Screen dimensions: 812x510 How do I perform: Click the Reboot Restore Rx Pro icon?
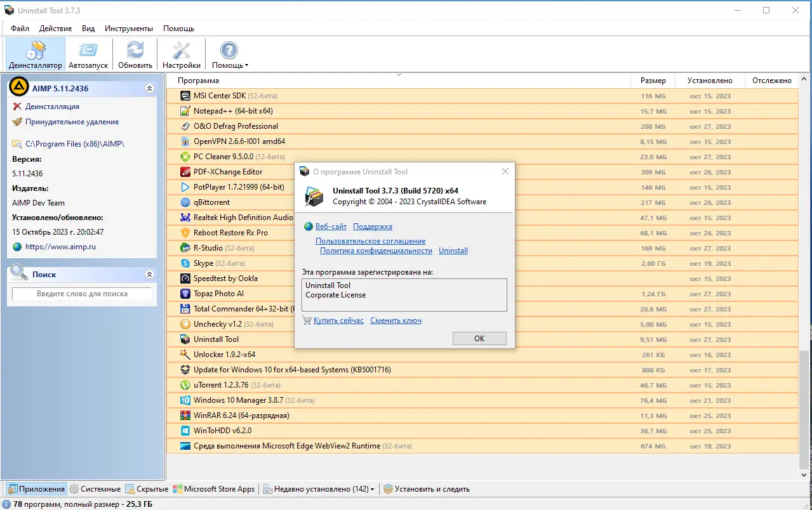[x=185, y=233]
